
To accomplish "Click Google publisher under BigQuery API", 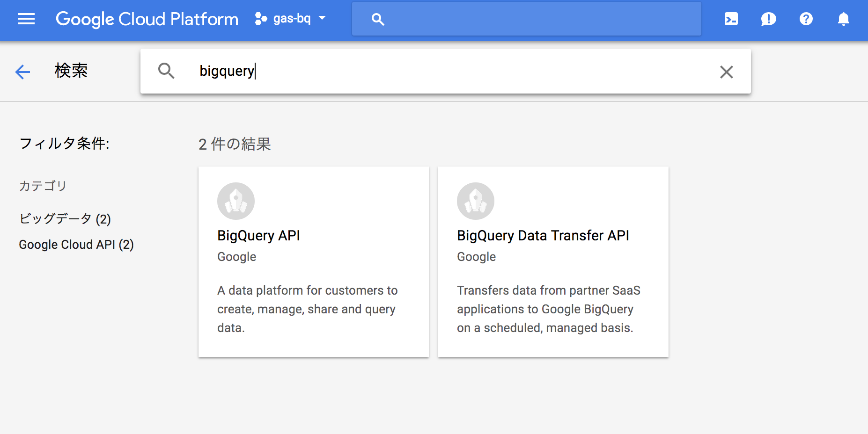I will pyautogui.click(x=237, y=257).
